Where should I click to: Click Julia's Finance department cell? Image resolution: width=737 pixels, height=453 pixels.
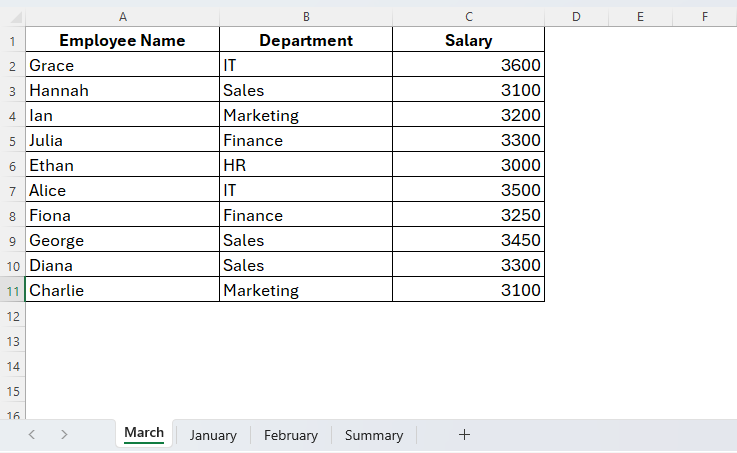click(x=306, y=140)
